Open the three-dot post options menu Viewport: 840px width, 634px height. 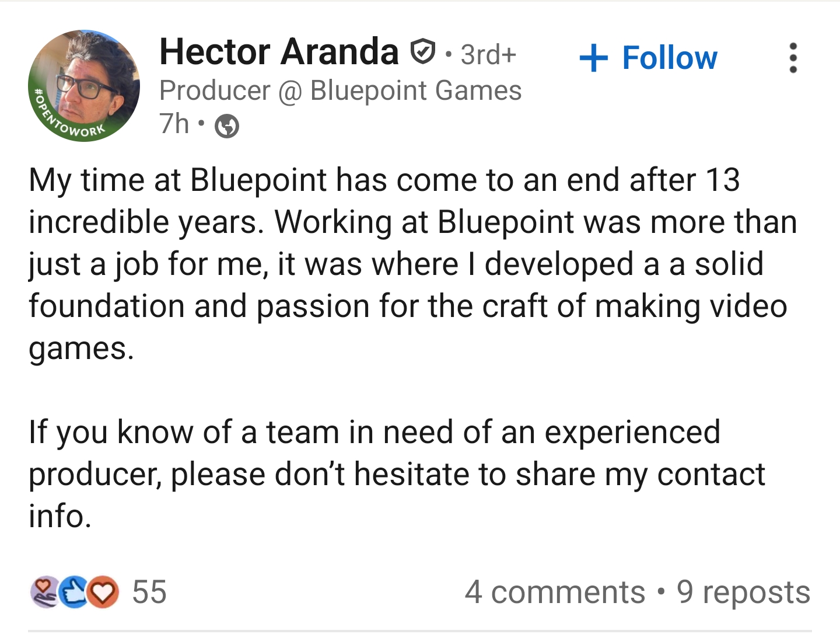click(x=792, y=58)
